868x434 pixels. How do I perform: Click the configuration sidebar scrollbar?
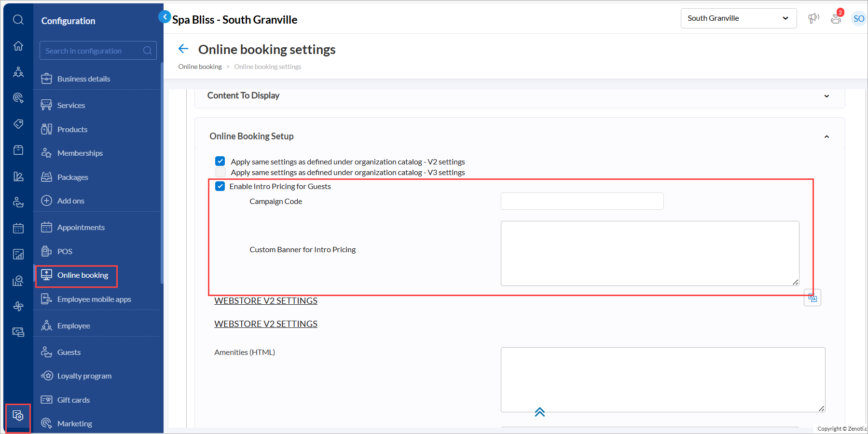point(162,174)
